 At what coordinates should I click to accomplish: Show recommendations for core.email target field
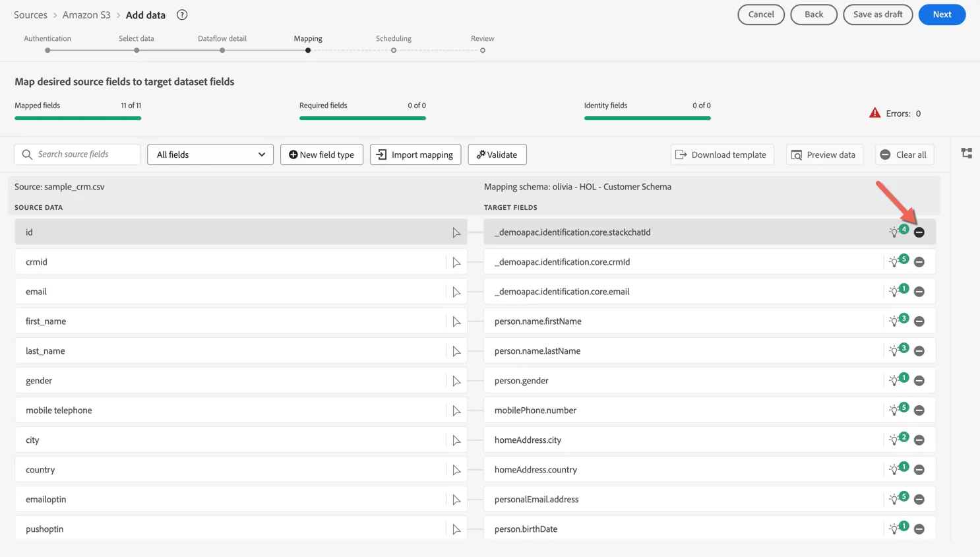click(898, 291)
